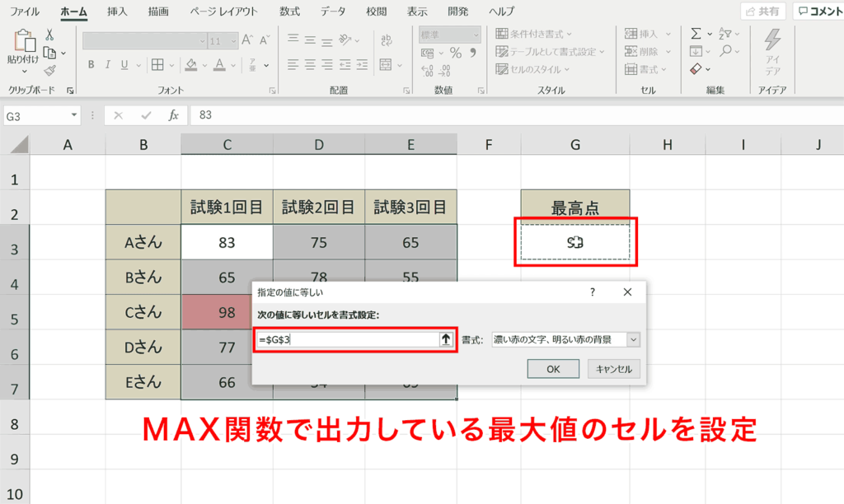Click the Fill down icon
Screen dimensions: 844x504
coord(696,52)
